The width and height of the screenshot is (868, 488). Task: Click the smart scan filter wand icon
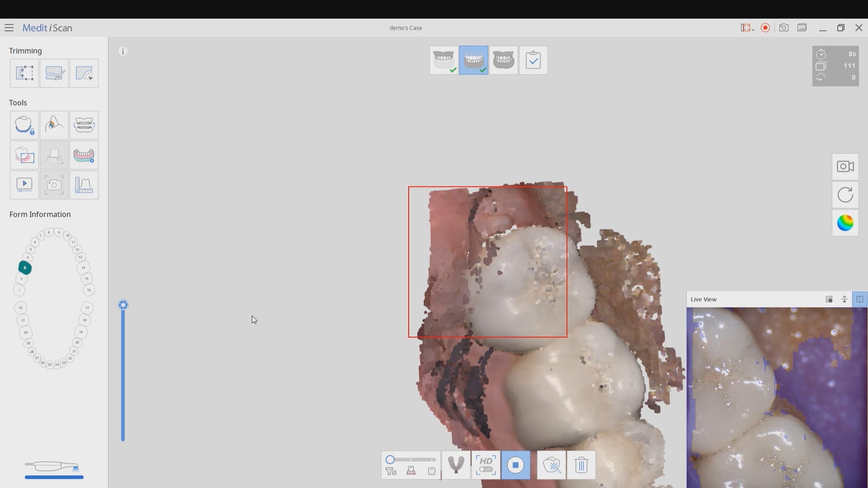click(x=552, y=465)
